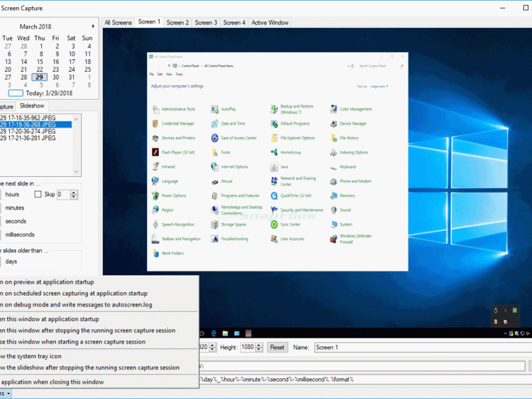Switch to the Screen 4 tab
The image size is (532, 399).
coord(234,23)
